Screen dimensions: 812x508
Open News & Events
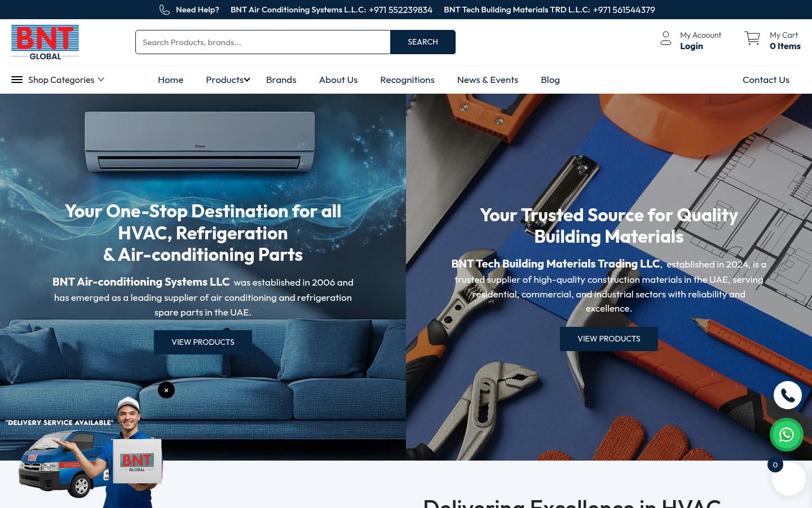(488, 80)
